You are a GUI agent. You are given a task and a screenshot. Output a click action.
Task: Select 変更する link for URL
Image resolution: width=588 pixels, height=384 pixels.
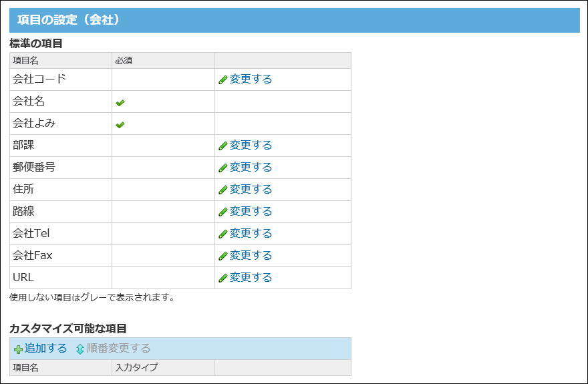(251, 277)
